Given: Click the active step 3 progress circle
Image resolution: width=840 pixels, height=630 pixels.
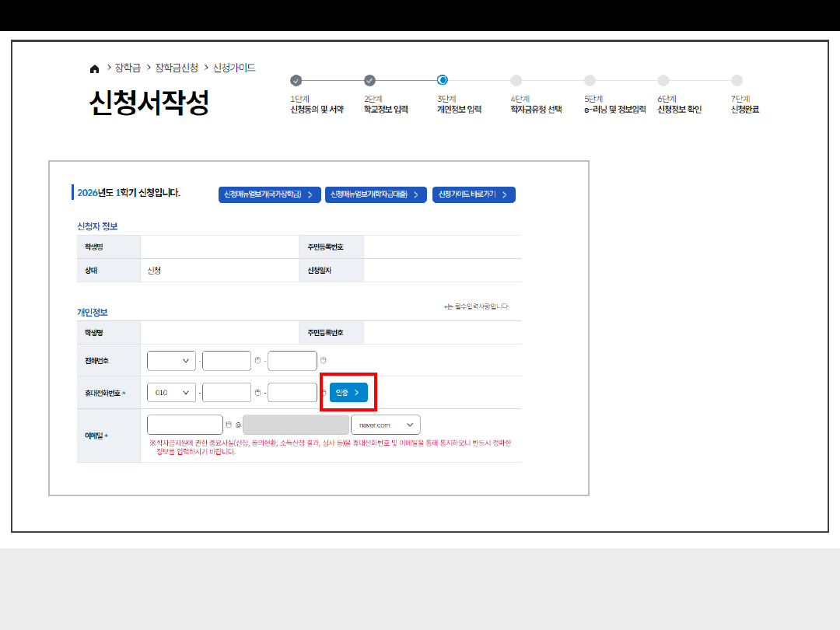Looking at the screenshot, I should pos(443,80).
